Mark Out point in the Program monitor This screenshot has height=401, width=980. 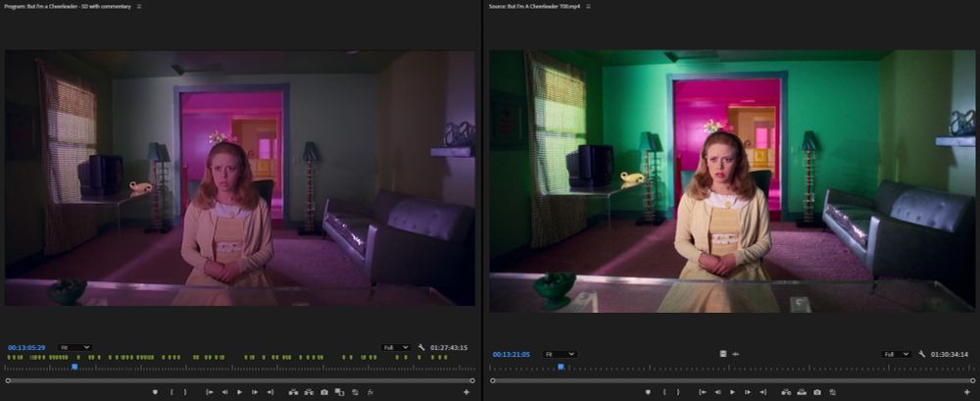[x=185, y=392]
